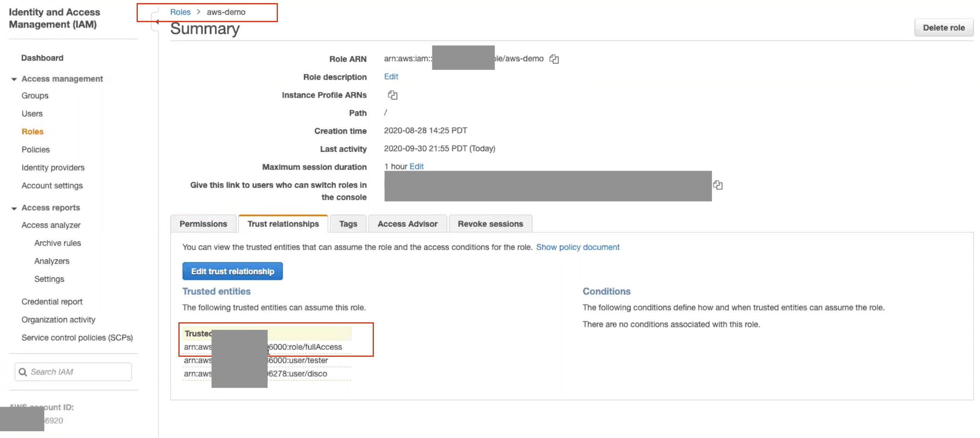This screenshot has height=438, width=980.
Task: Go to the Revoke sessions tab
Action: [490, 224]
